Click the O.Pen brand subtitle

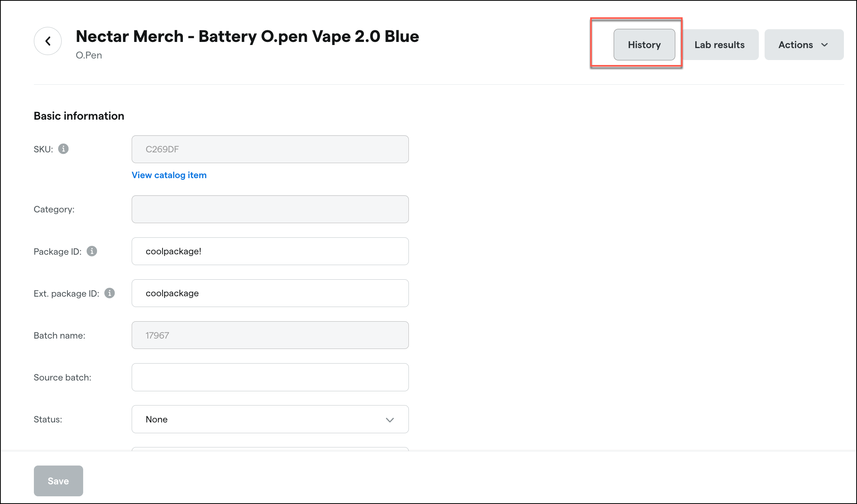pos(89,55)
